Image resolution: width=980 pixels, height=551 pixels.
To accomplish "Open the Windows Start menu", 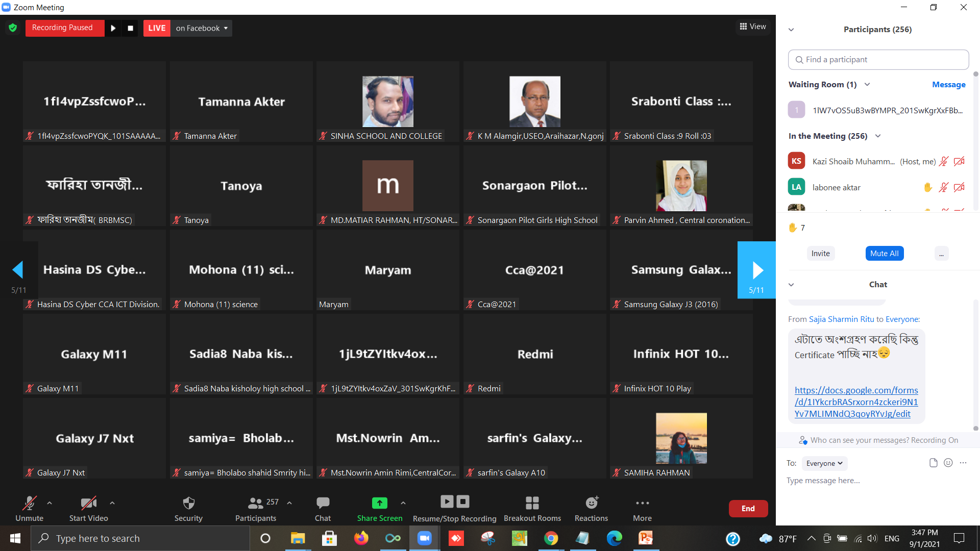I will (15, 538).
